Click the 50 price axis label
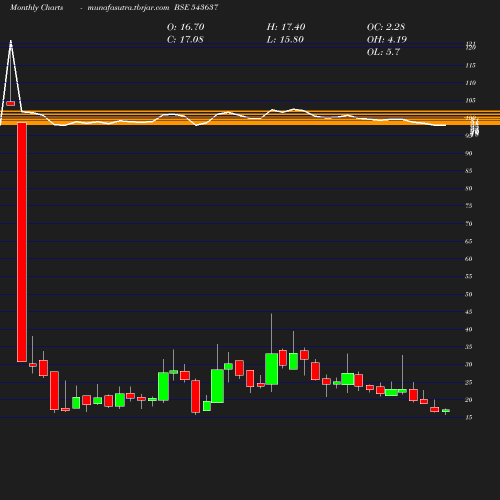Image resolution: width=500 pixels, height=500 pixels. [469, 294]
